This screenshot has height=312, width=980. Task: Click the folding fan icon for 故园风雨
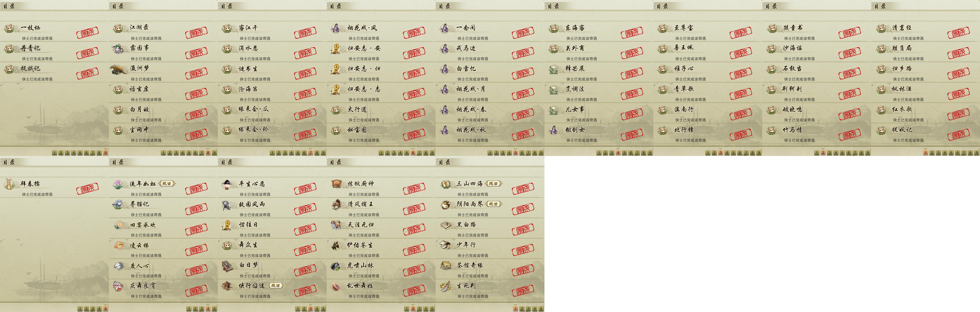[227, 205]
